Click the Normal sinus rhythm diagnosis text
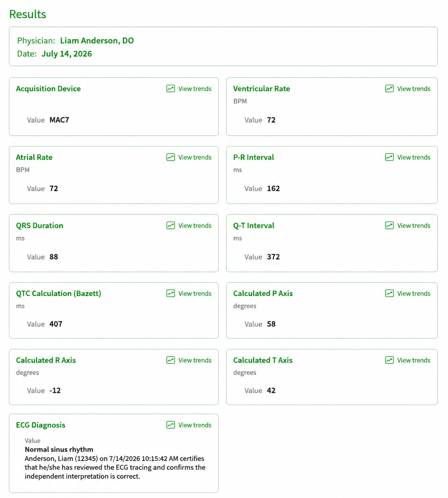The image size is (448, 498). (x=59, y=449)
